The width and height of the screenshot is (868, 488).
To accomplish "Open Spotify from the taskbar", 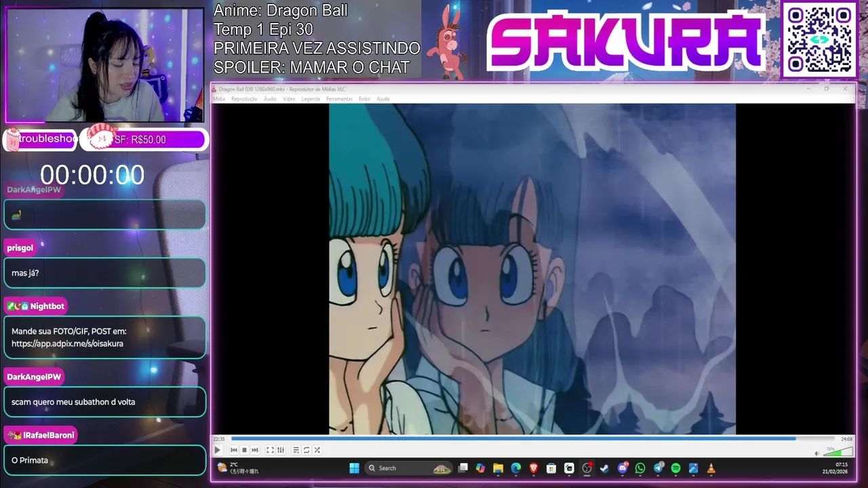I will tap(676, 468).
